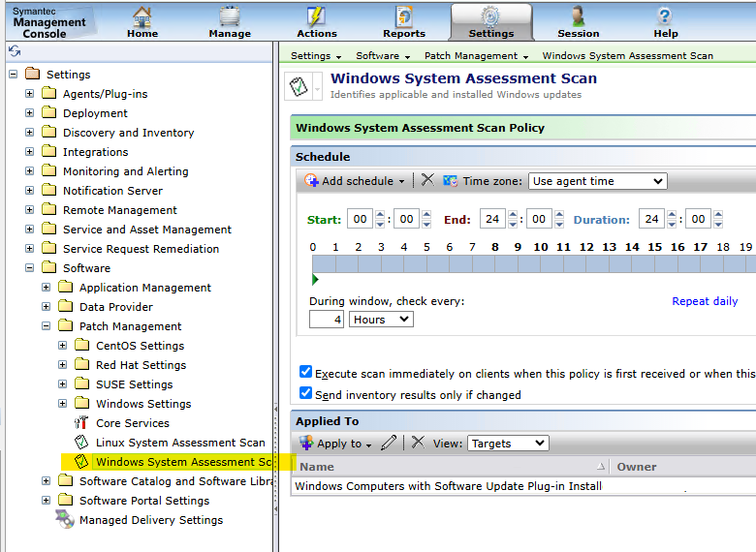Viewport: 756px width, 552px height.
Task: Click the delete X icon in Applied To toolbar
Action: tap(418, 443)
